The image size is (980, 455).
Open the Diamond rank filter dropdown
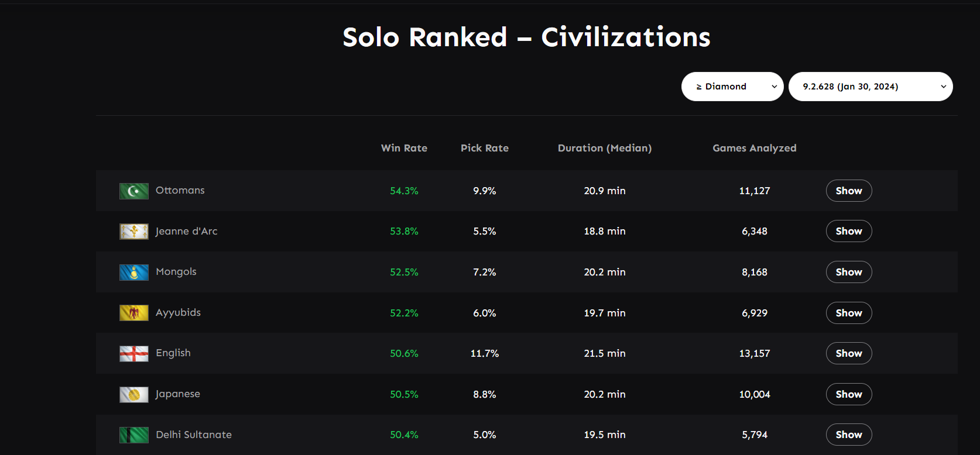[732, 87]
